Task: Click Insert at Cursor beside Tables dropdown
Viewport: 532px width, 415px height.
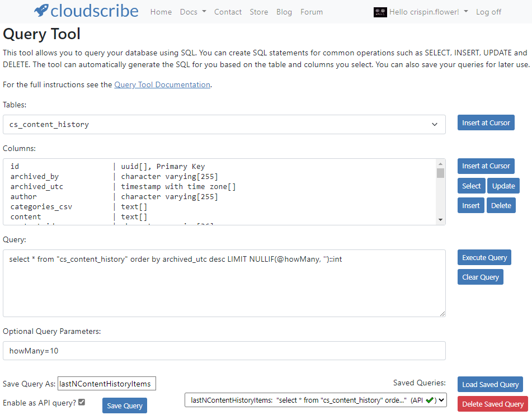Action: (x=486, y=122)
